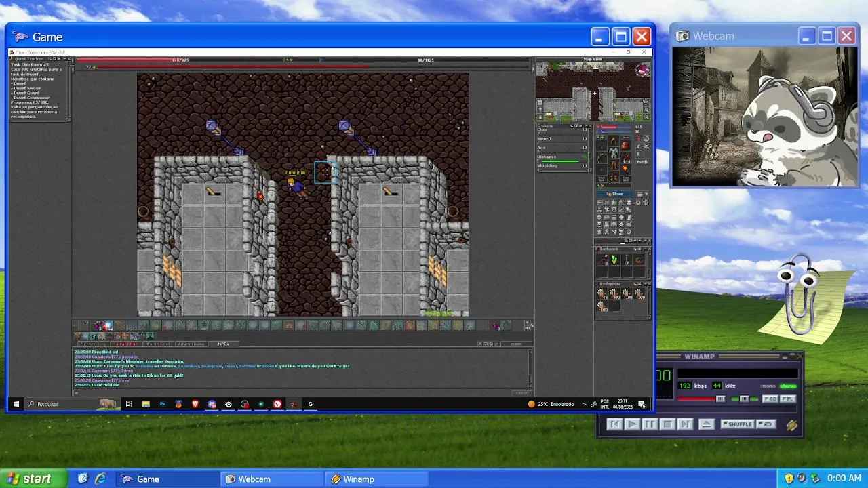Toggle the Winamp PL playlist button
Image resolution: width=868 pixels, height=488 pixels.
point(787,399)
